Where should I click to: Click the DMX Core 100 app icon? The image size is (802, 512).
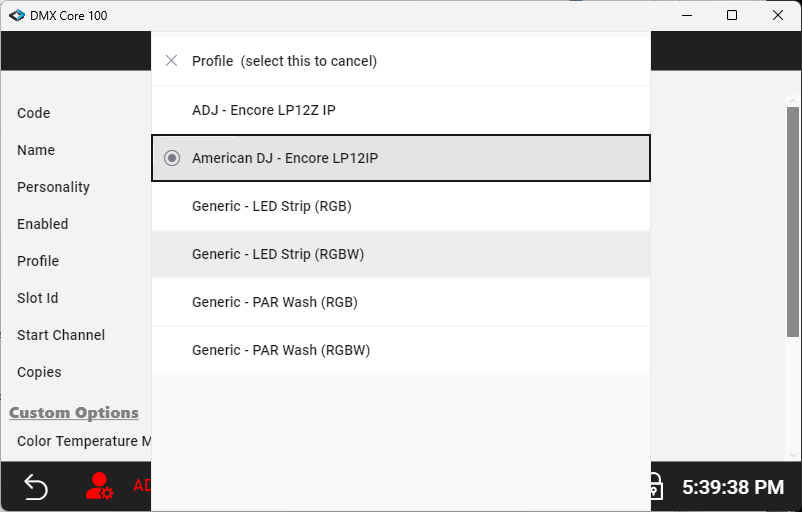click(17, 16)
